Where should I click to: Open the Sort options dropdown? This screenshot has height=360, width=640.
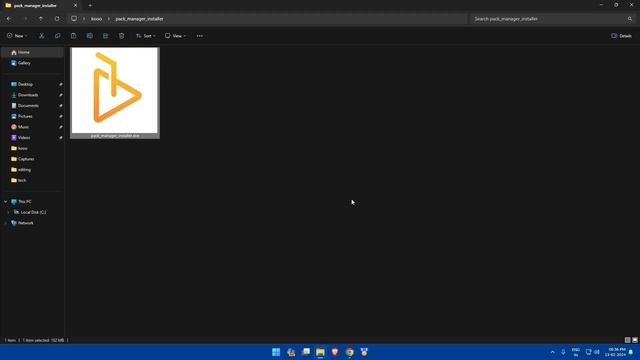[x=146, y=36]
